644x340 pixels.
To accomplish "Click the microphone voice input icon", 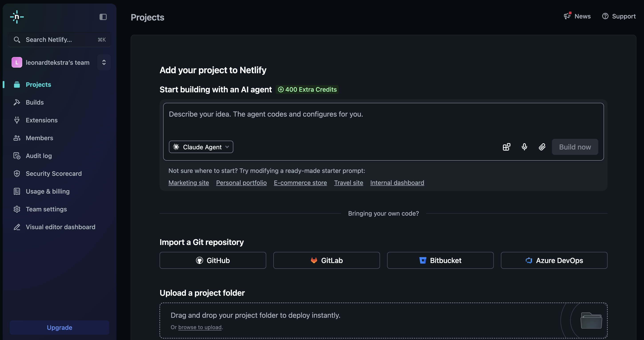I will [x=524, y=147].
